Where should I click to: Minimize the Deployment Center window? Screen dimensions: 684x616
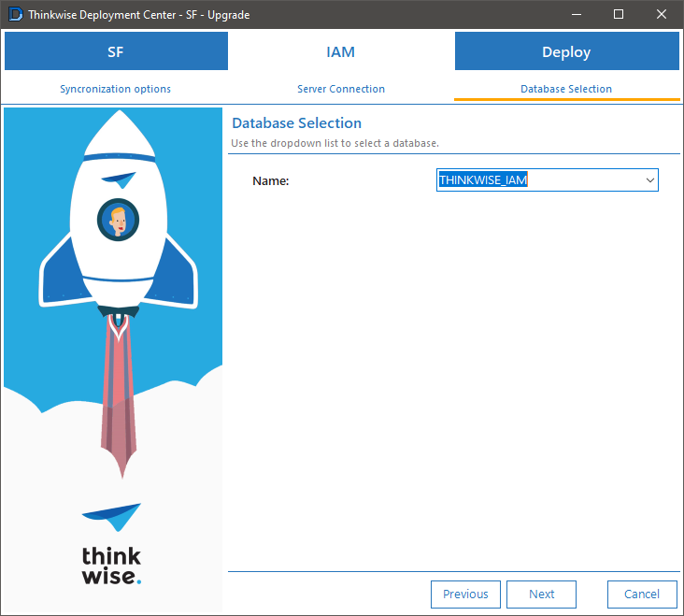(x=577, y=14)
